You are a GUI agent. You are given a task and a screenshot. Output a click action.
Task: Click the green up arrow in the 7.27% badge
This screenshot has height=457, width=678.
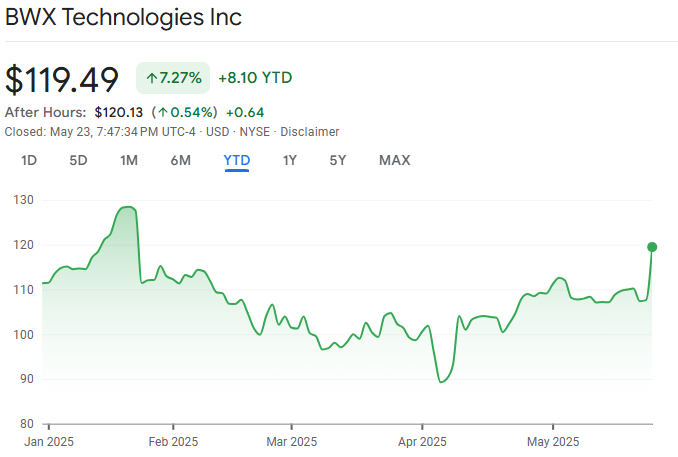152,77
